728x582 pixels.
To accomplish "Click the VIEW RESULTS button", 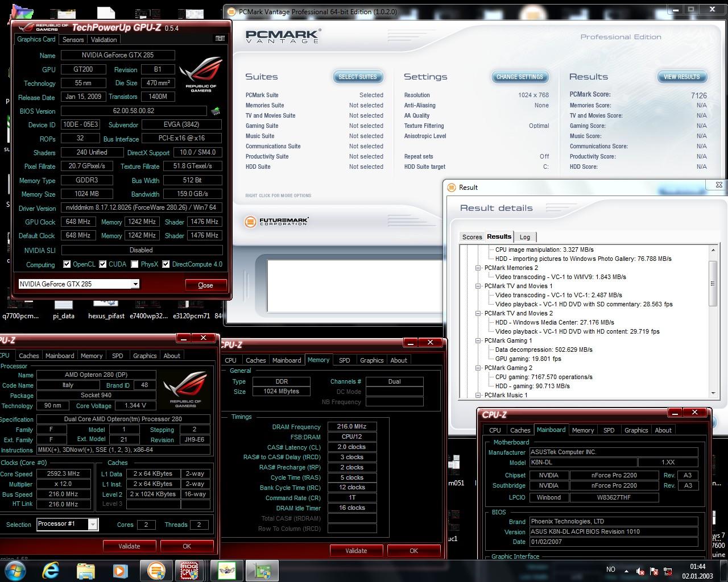I will click(681, 77).
